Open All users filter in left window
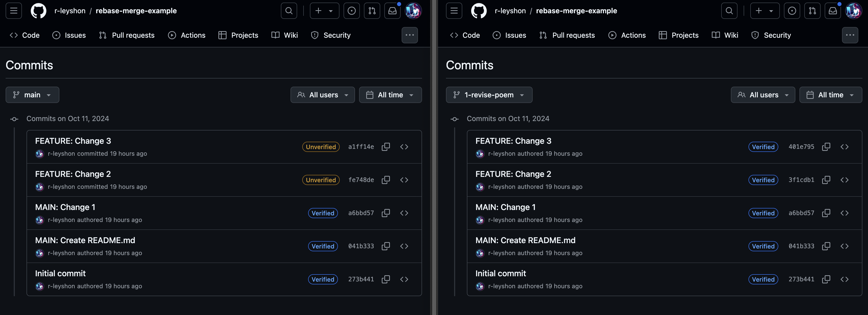 click(322, 95)
